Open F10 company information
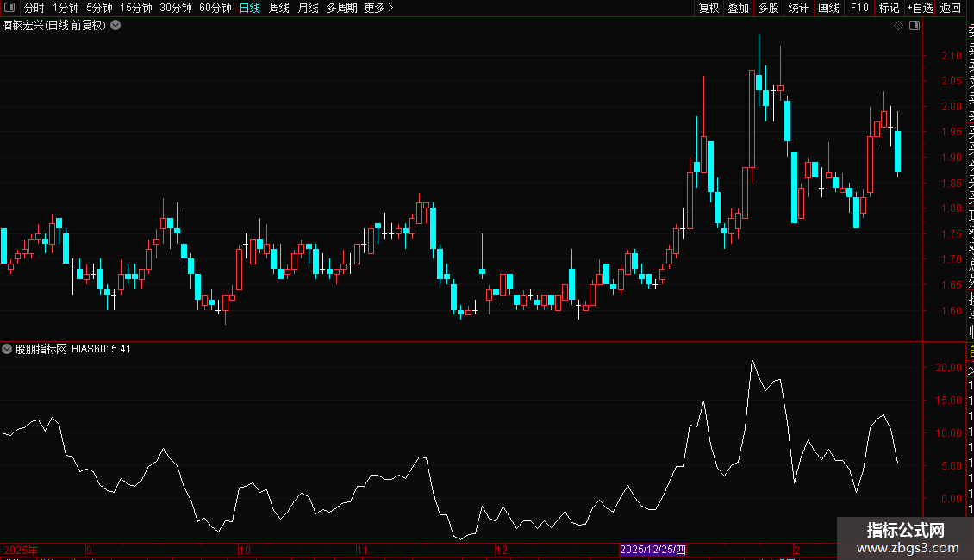This screenshot has width=974, height=560. (x=859, y=8)
